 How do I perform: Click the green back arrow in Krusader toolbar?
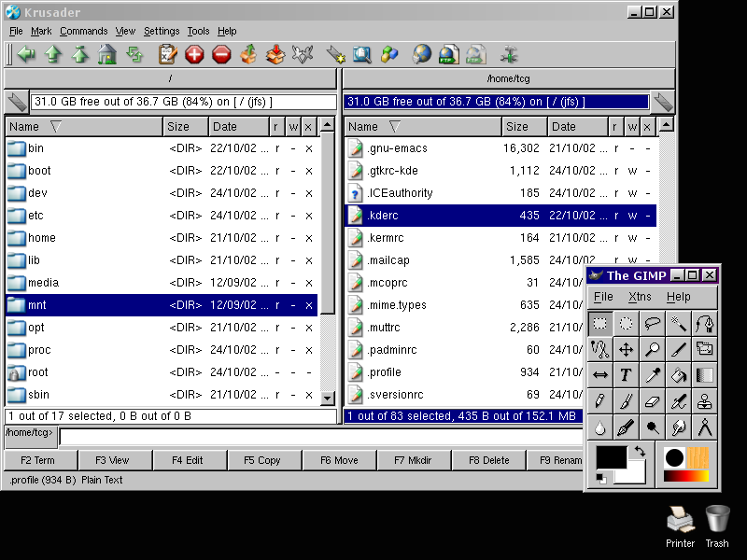26,55
